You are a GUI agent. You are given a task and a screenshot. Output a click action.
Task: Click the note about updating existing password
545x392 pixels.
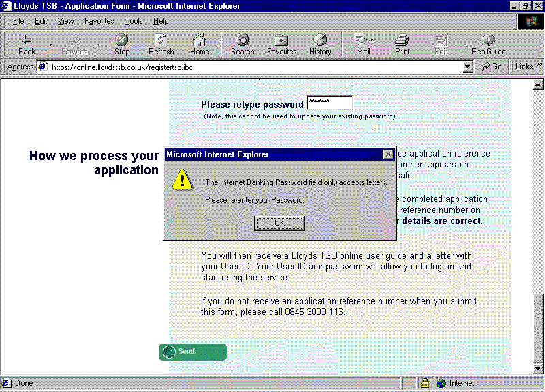300,116
